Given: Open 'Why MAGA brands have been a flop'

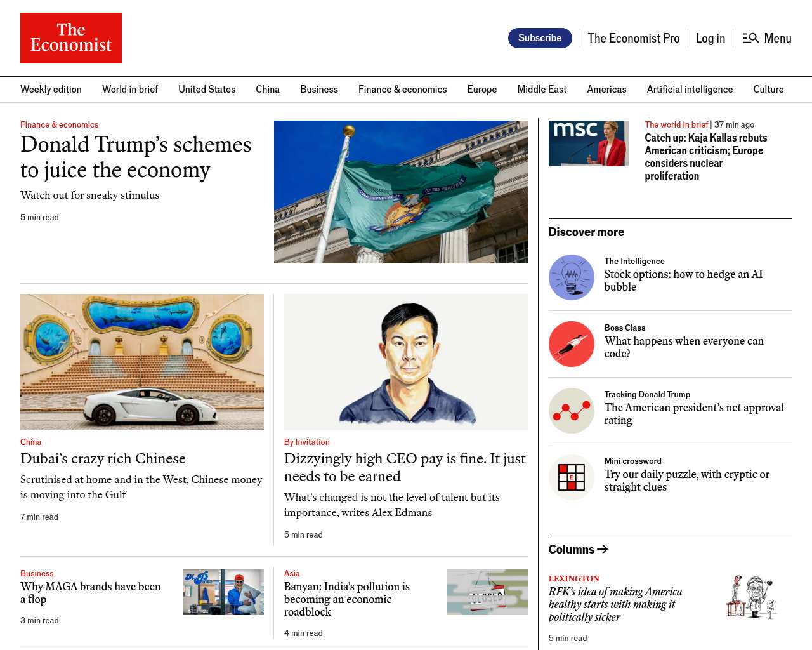Looking at the screenshot, I should pyautogui.click(x=91, y=593).
